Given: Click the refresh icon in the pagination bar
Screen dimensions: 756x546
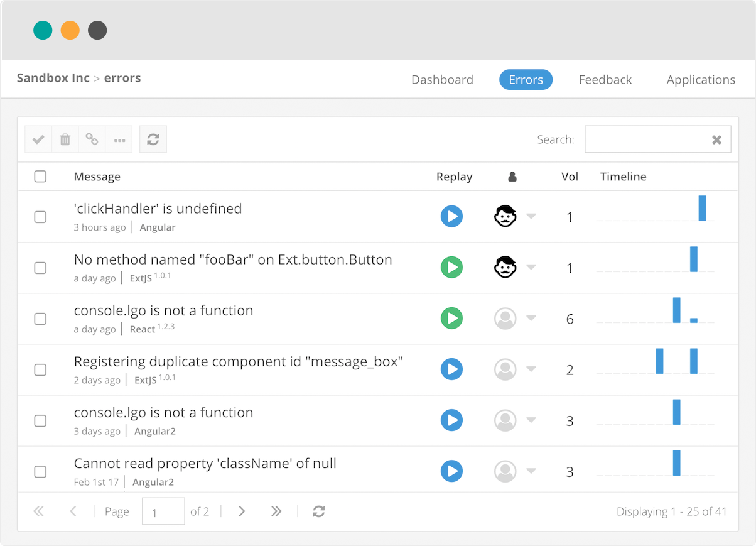Looking at the screenshot, I should 318,511.
